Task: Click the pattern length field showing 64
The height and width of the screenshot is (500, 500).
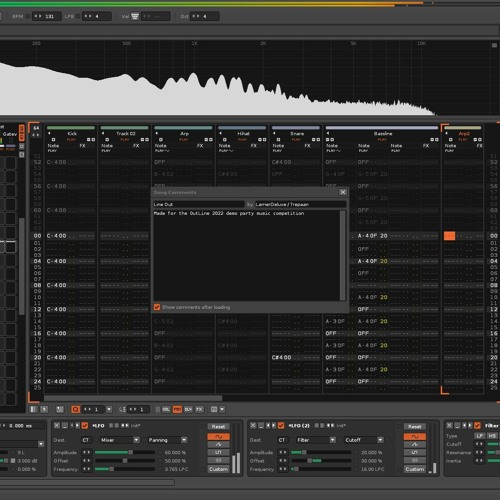Action: click(x=36, y=128)
